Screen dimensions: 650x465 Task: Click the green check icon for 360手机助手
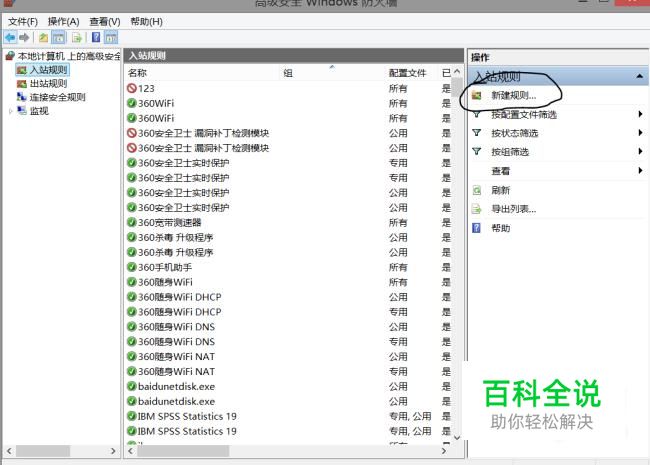132,267
